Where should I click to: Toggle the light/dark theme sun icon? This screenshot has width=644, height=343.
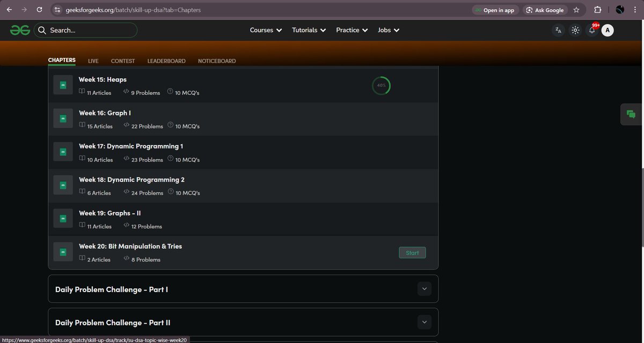coord(575,31)
